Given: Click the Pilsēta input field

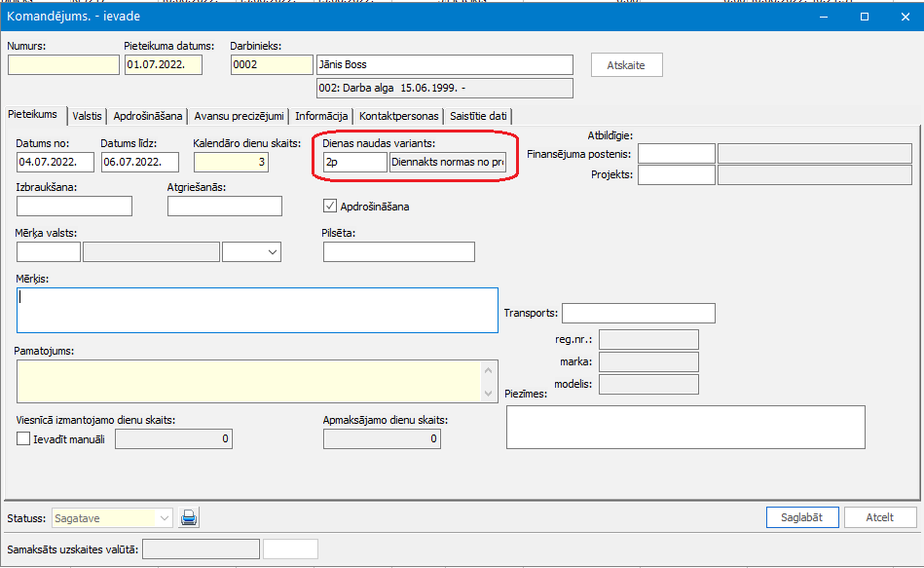Looking at the screenshot, I should pyautogui.click(x=399, y=252).
